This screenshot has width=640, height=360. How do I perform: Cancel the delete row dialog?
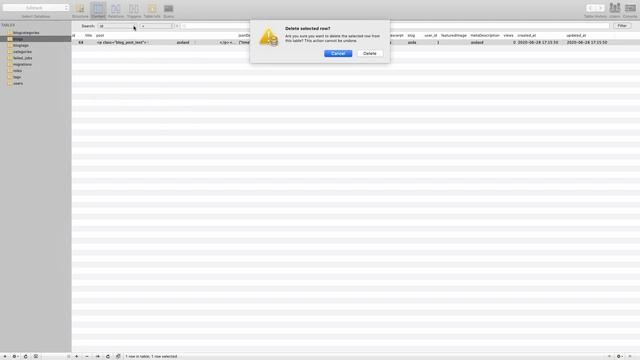coord(338,53)
